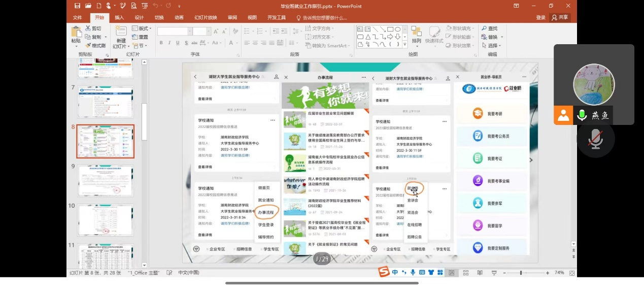Click the Reset (重置) slide icon
The image size is (644, 290).
coord(140,37)
